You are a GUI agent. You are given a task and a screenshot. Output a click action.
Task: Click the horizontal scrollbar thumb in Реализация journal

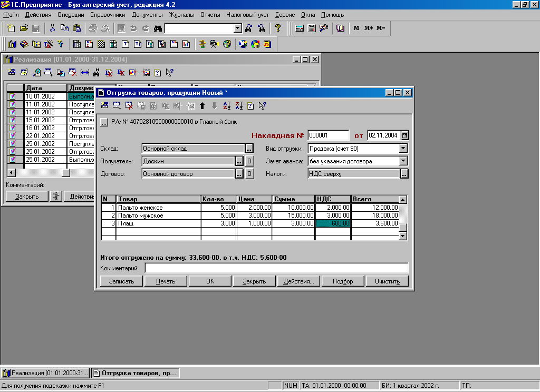66,173
